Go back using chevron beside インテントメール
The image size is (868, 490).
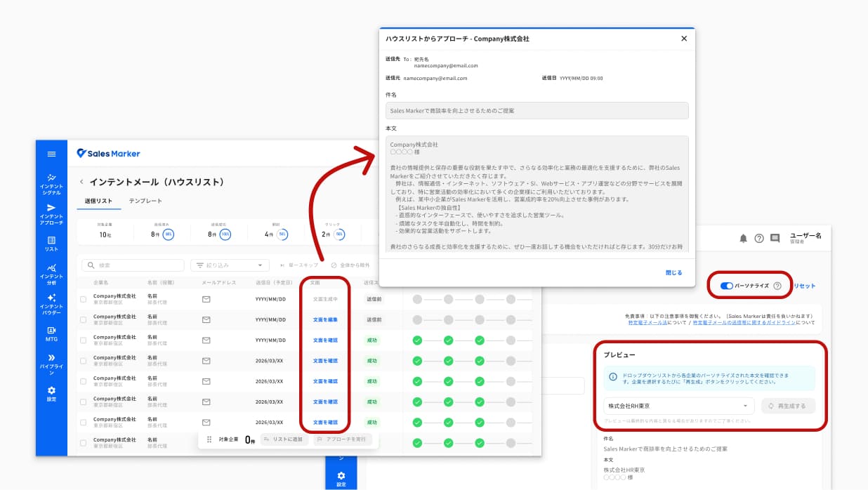tap(81, 182)
